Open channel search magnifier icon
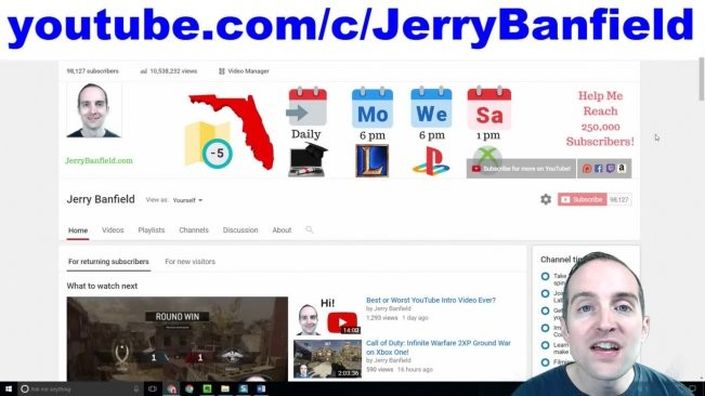 click(309, 230)
